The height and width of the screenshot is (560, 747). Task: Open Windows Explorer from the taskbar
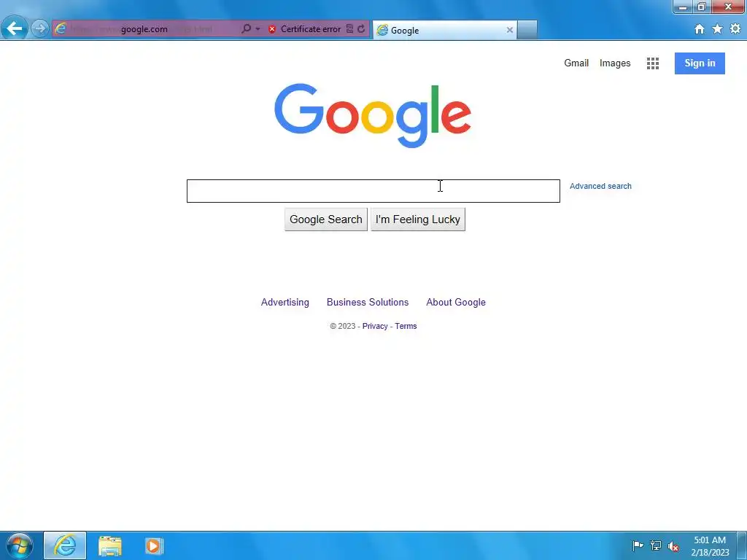(x=110, y=545)
